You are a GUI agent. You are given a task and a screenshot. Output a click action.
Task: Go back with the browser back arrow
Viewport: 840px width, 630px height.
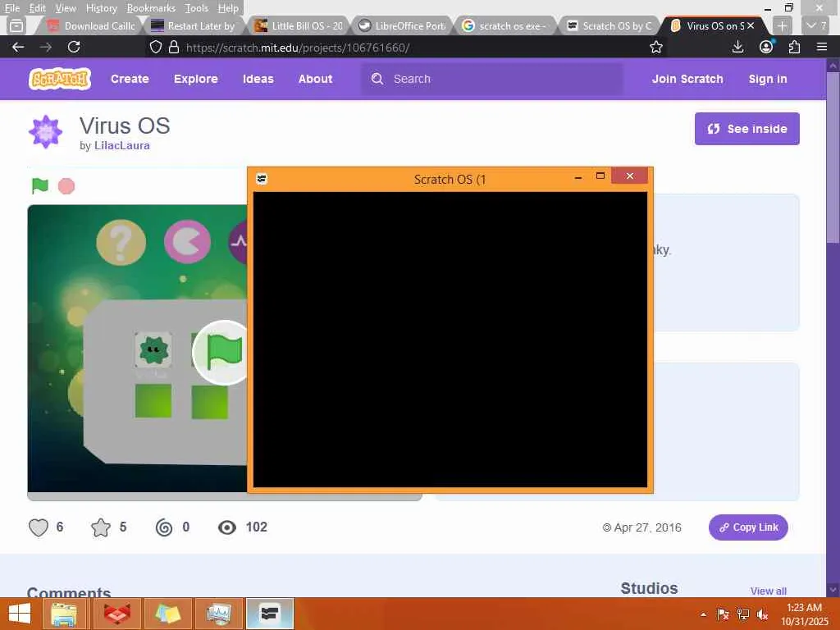(18, 47)
